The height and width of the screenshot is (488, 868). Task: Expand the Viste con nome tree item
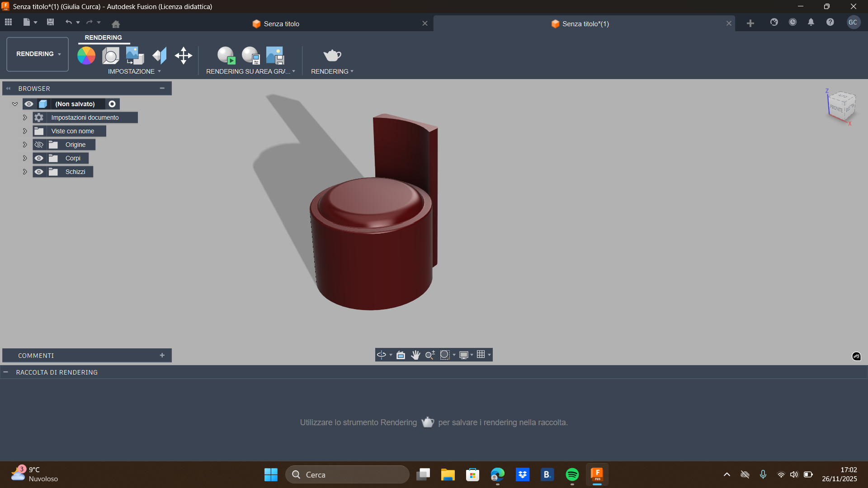(x=25, y=131)
